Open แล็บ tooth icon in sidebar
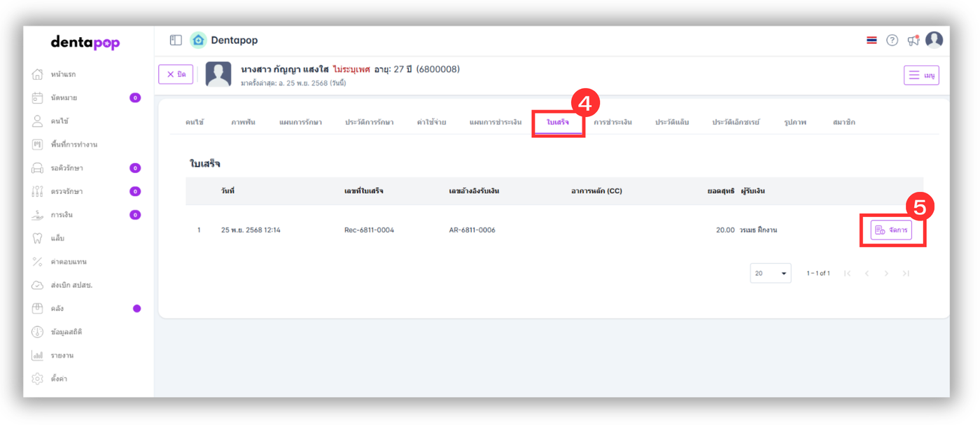This screenshot has width=980, height=425. 38,238
